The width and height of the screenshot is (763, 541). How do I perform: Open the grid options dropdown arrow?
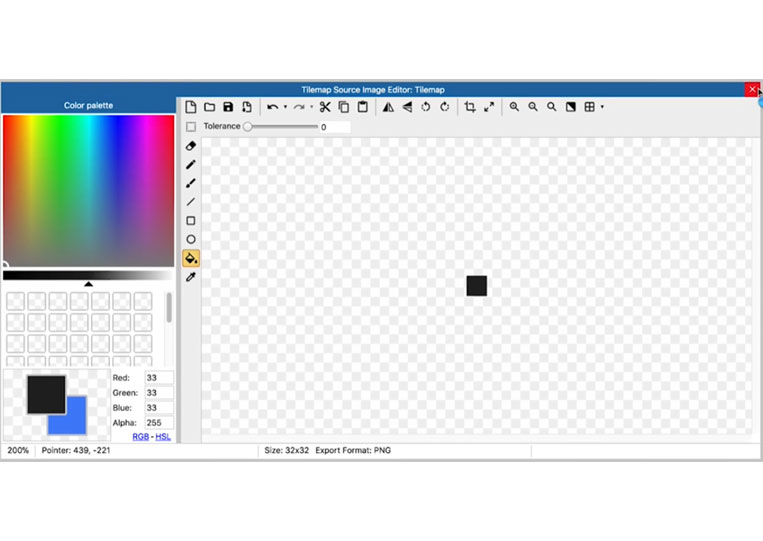[602, 107]
